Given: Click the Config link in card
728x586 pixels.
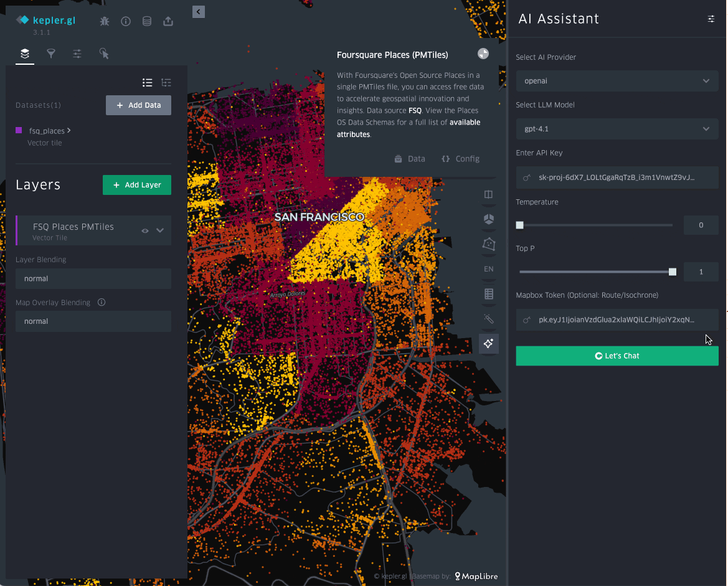Looking at the screenshot, I should (x=461, y=159).
